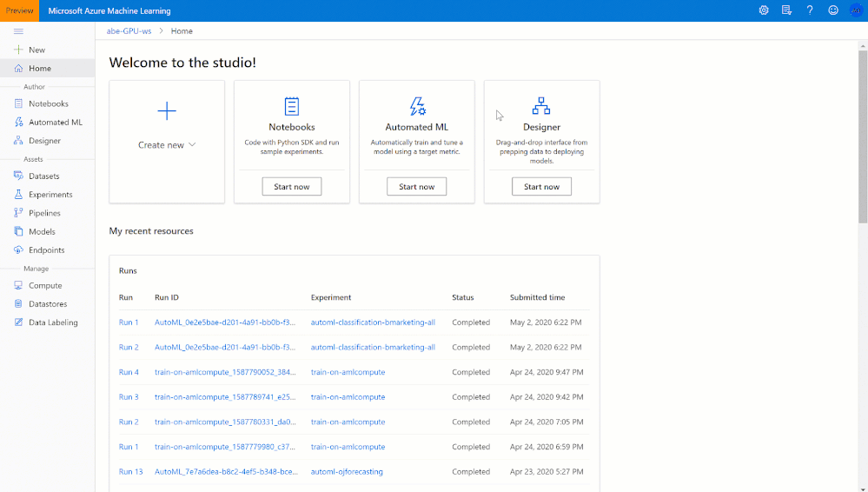Click the Designer sidebar icon

tap(18, 141)
